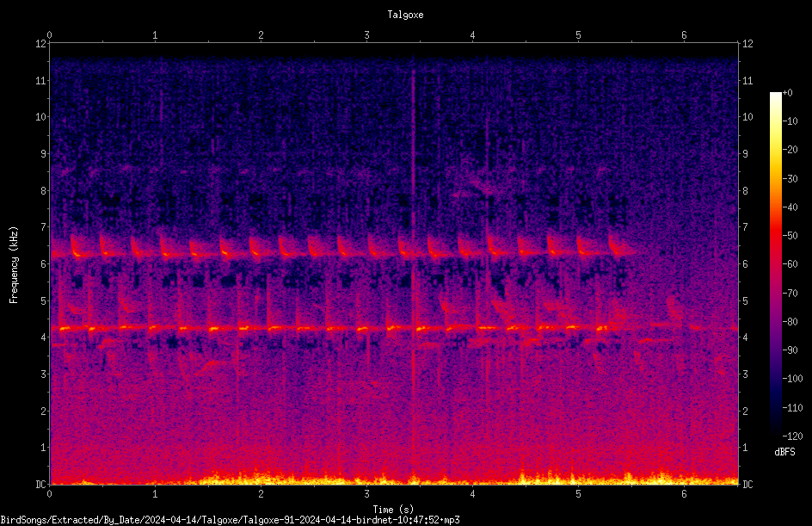Click the 6 kHz tick on left axis
This screenshot has width=812, height=526.
(x=44, y=264)
